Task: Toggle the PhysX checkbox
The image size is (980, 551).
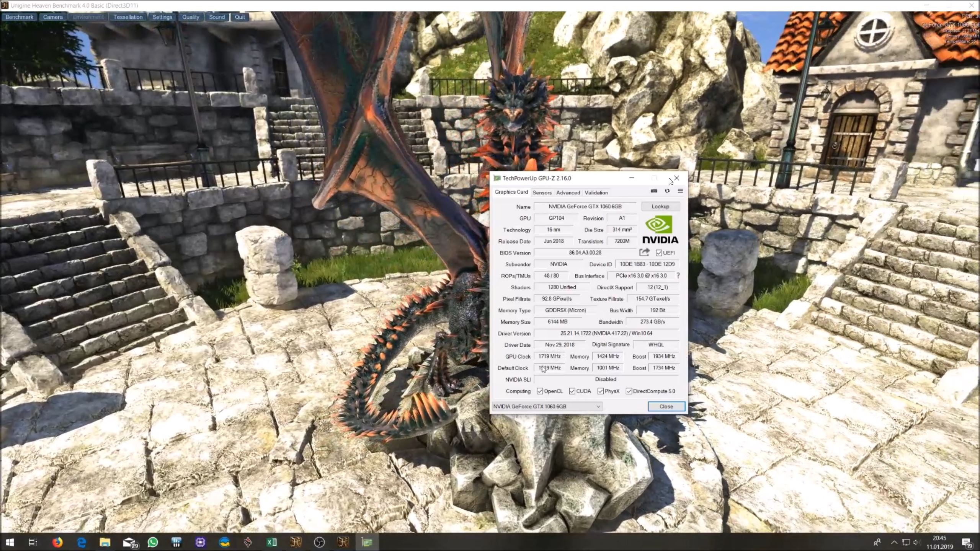Action: click(601, 391)
